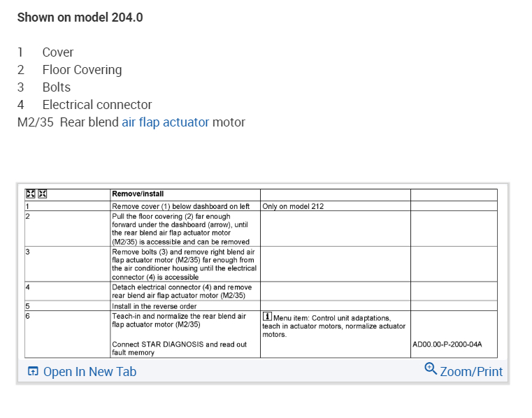Click 'Only on model 212' note cell
532x418 pixels.
coord(293,206)
